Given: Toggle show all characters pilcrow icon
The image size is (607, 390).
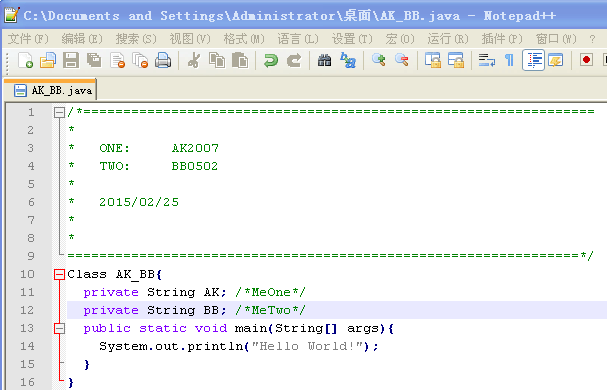Looking at the screenshot, I should (x=509, y=60).
